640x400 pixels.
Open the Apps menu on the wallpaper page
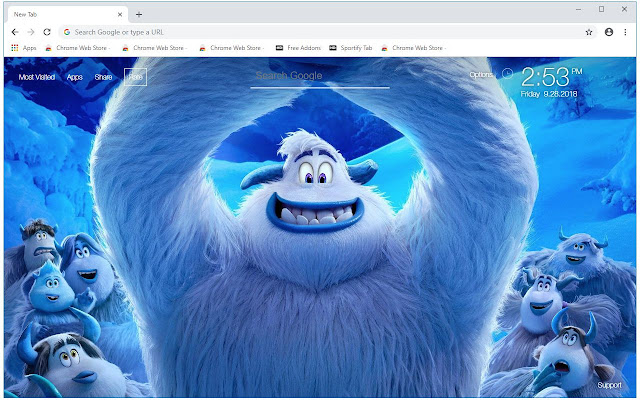75,77
